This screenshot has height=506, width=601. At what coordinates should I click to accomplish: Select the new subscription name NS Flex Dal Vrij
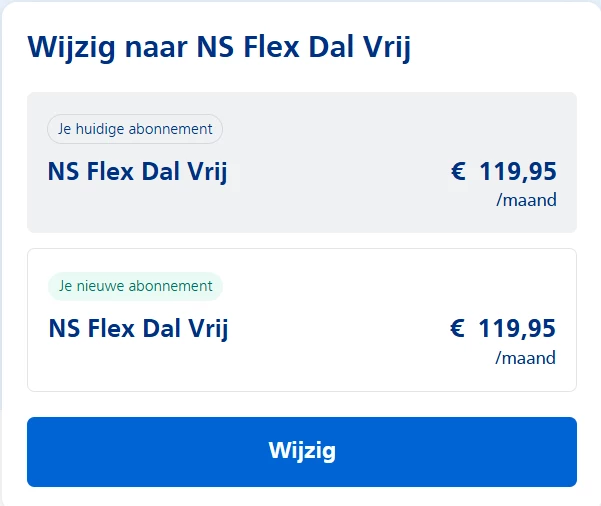tap(138, 328)
